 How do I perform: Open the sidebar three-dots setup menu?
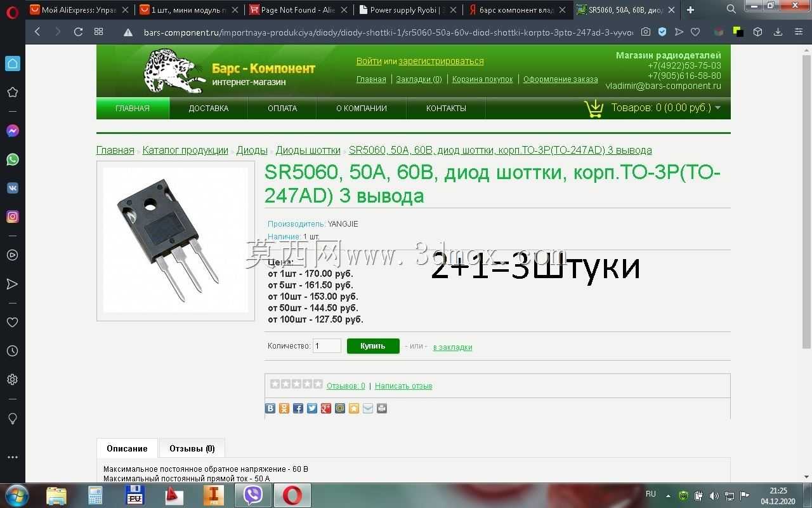[12, 457]
